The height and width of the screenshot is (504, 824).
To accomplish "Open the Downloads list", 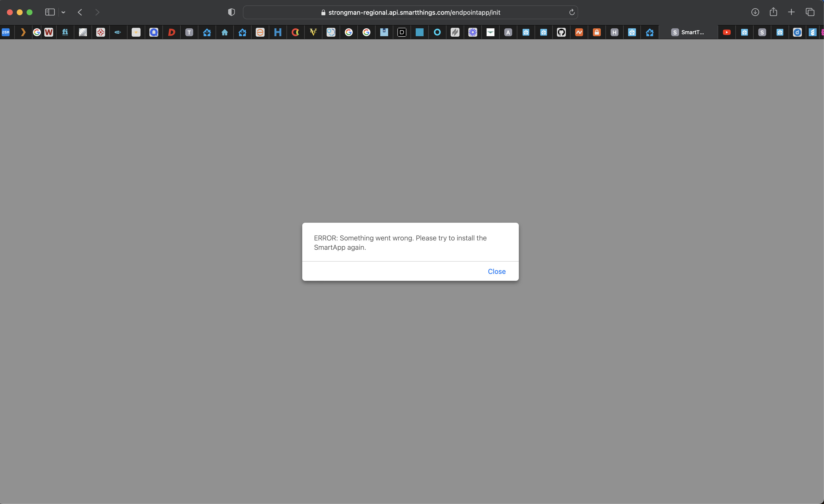I will [755, 12].
